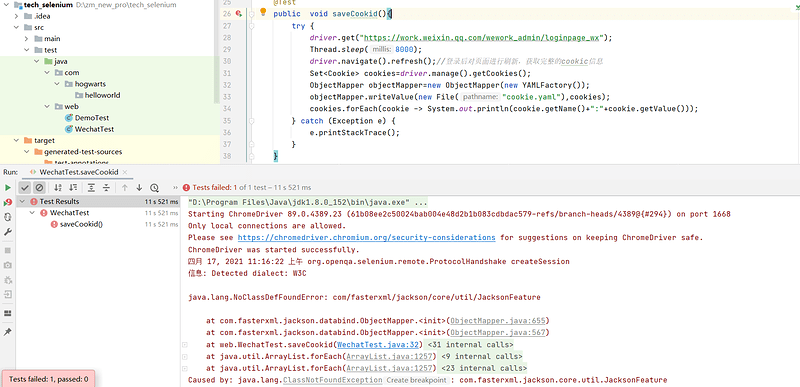Viewport: 800px width, 387px height.
Task: Click the Tests failed notification balloon
Action: coord(48,379)
